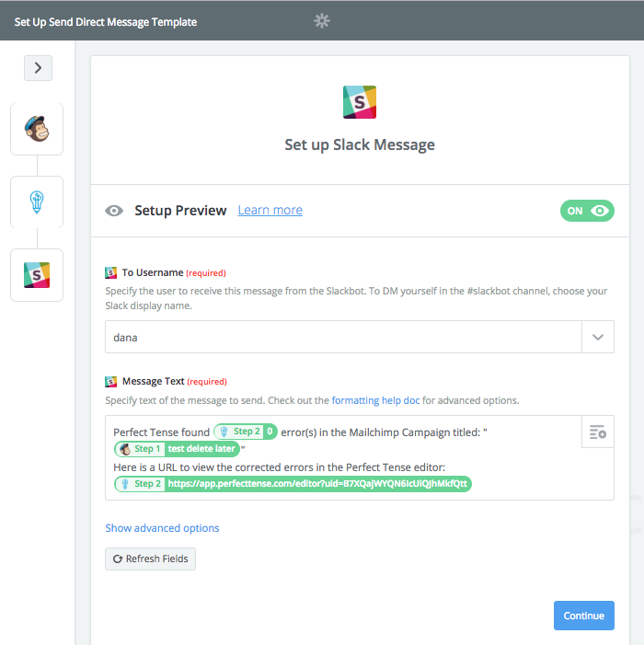Select the Step 2 perfecttense URL pill
The width and height of the screenshot is (644, 645).
click(x=293, y=484)
